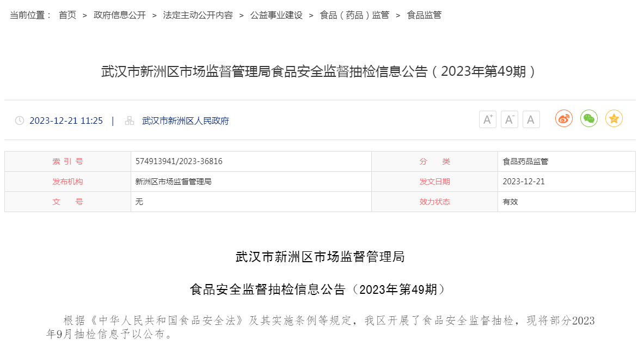This screenshot has height=344, width=644.
Task: Increase font size with A+ button
Action: pos(488,120)
